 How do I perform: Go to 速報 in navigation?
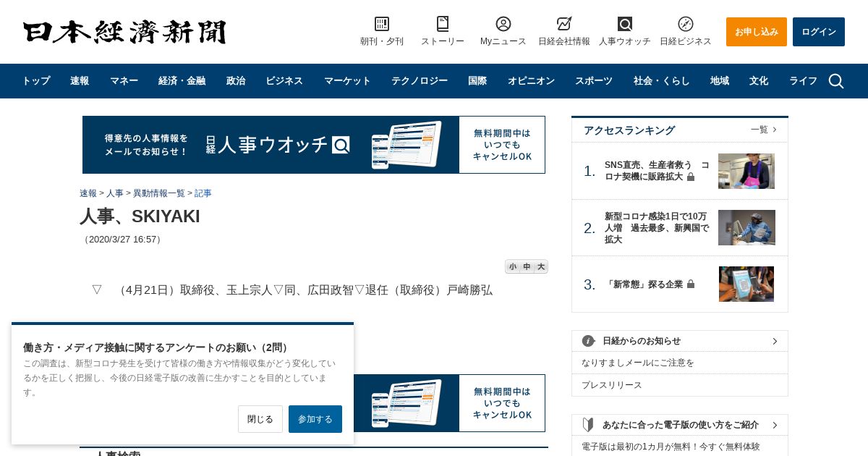click(80, 81)
